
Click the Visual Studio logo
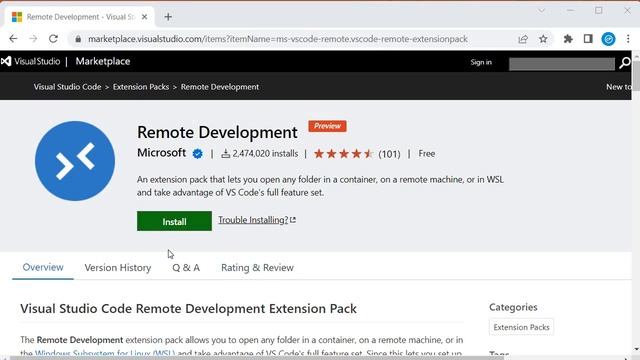click(x=31, y=61)
